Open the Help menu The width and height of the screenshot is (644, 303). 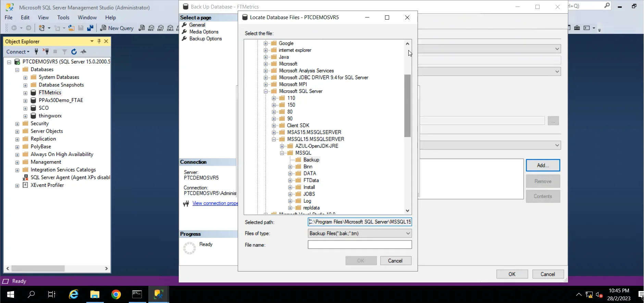[x=110, y=17]
